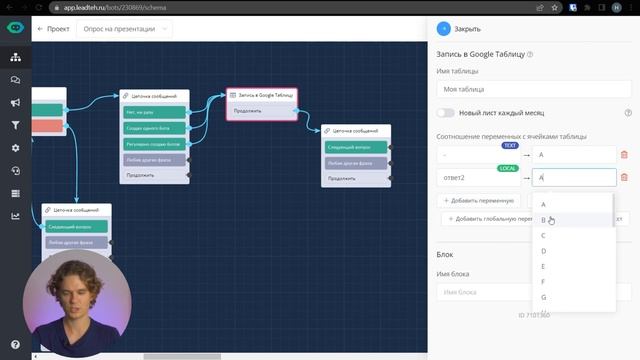The width and height of the screenshot is (640, 360).
Task: Choose column A in dropdown list
Action: point(573,204)
